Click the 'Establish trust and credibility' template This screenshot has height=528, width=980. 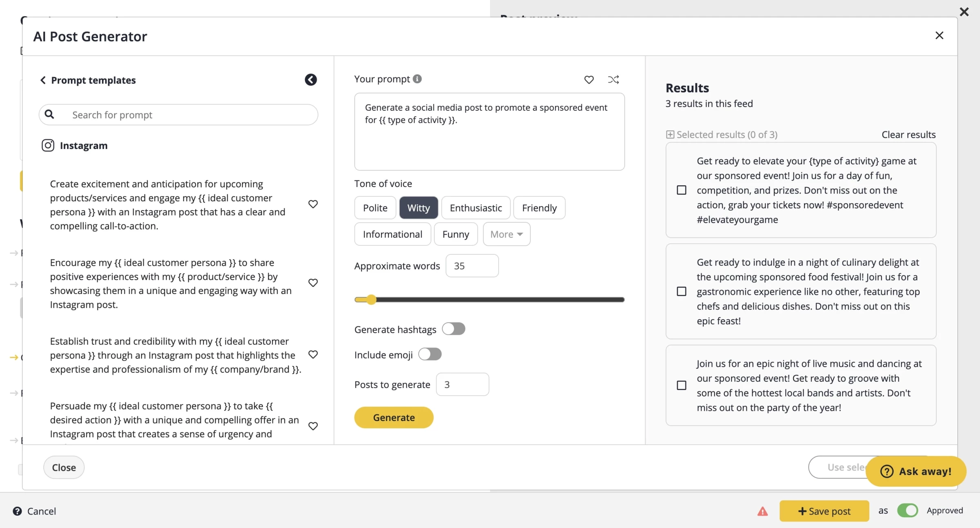tap(176, 355)
